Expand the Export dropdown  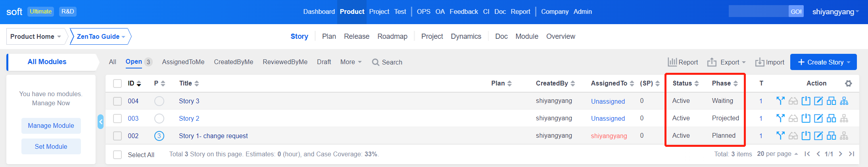pos(726,62)
